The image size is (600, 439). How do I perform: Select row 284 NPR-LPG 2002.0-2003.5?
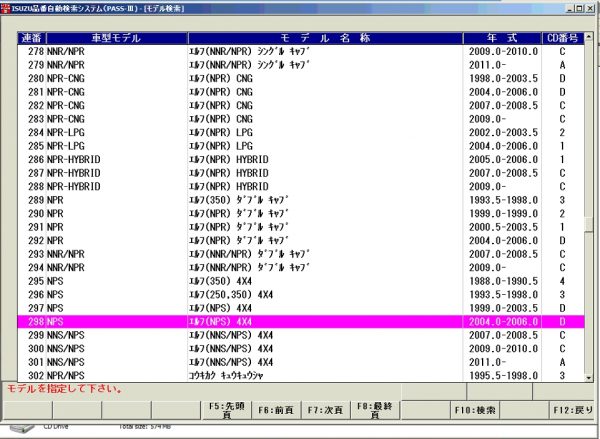coord(301,133)
